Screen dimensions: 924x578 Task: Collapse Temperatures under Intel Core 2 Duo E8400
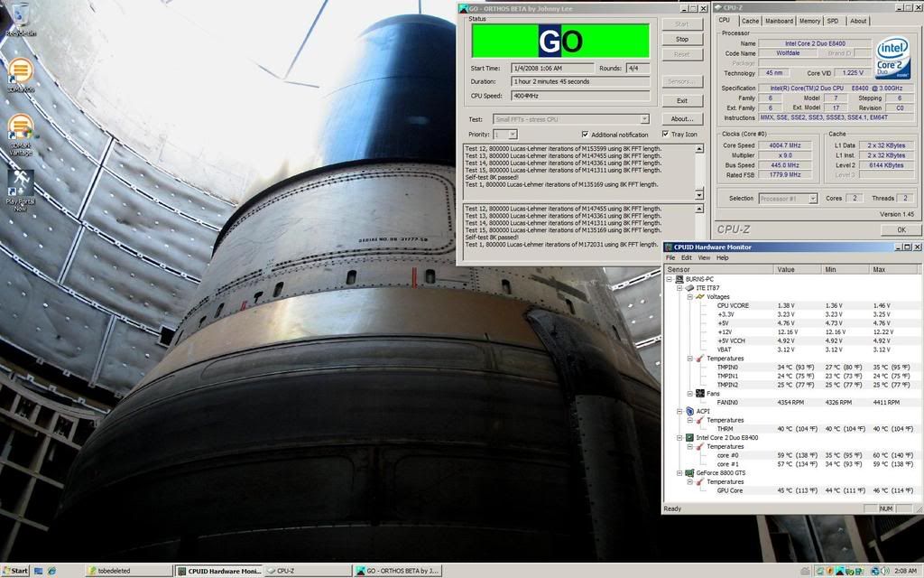(690, 446)
